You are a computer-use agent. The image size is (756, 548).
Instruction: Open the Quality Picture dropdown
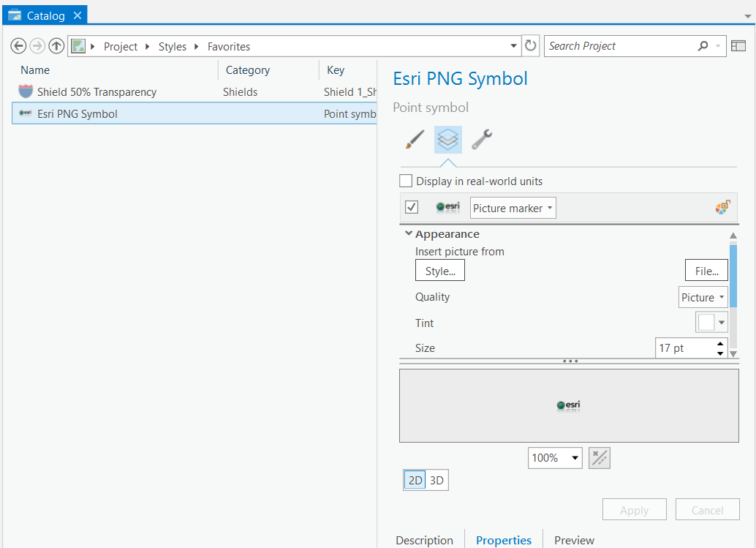(x=703, y=297)
